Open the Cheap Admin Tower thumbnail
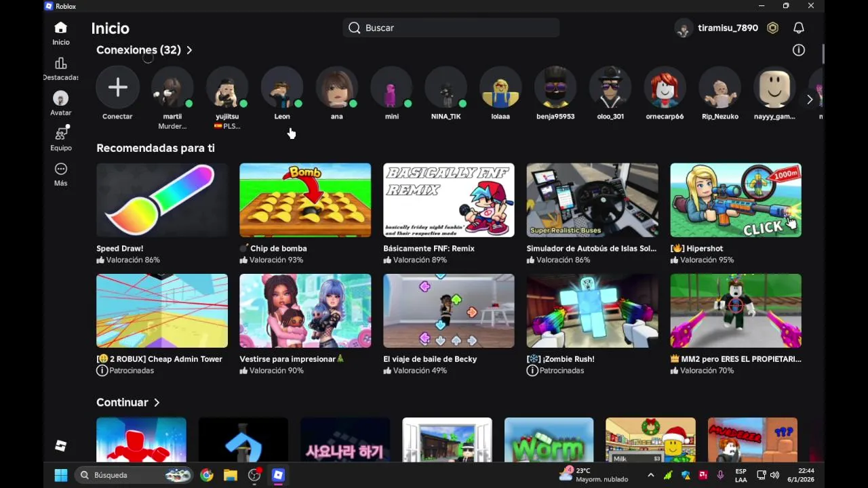Screen dimensions: 868x488 (162, 310)
